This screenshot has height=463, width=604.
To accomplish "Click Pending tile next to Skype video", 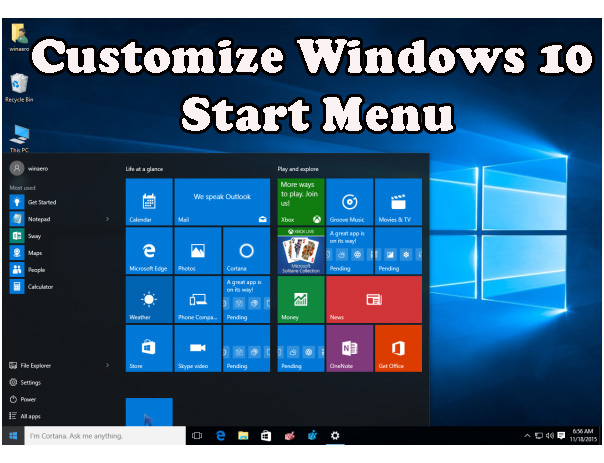I will click(247, 348).
